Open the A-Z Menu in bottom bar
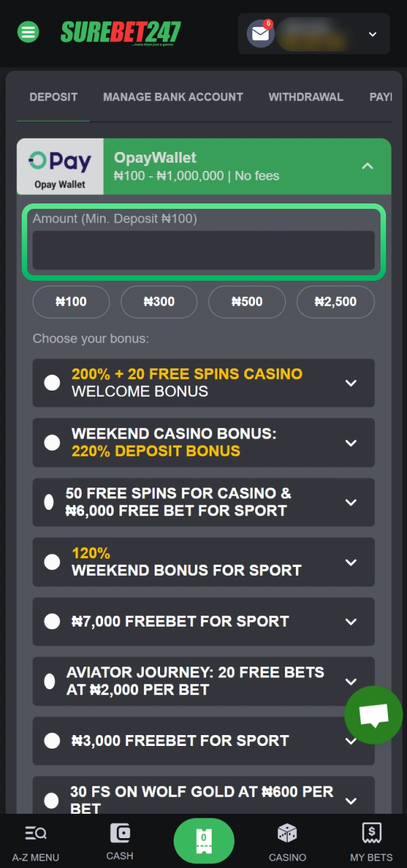The width and height of the screenshot is (407, 868). coord(35,841)
